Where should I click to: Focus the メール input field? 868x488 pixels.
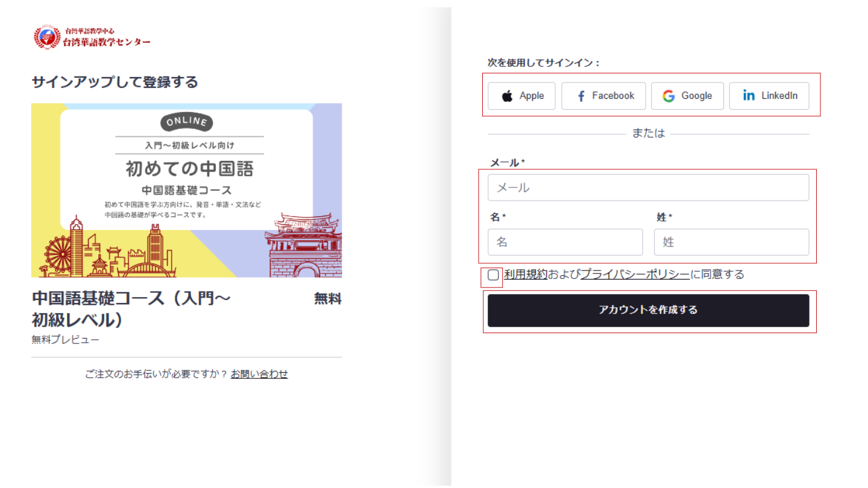click(648, 187)
